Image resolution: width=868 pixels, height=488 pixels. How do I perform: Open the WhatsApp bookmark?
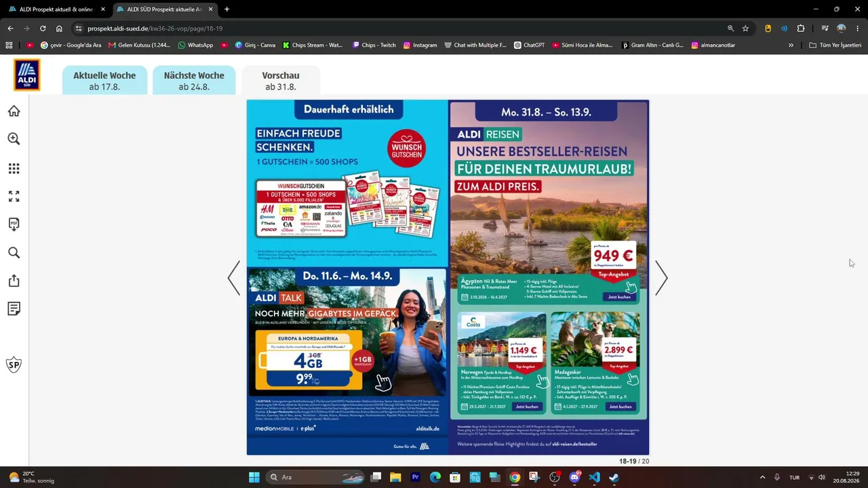click(195, 45)
